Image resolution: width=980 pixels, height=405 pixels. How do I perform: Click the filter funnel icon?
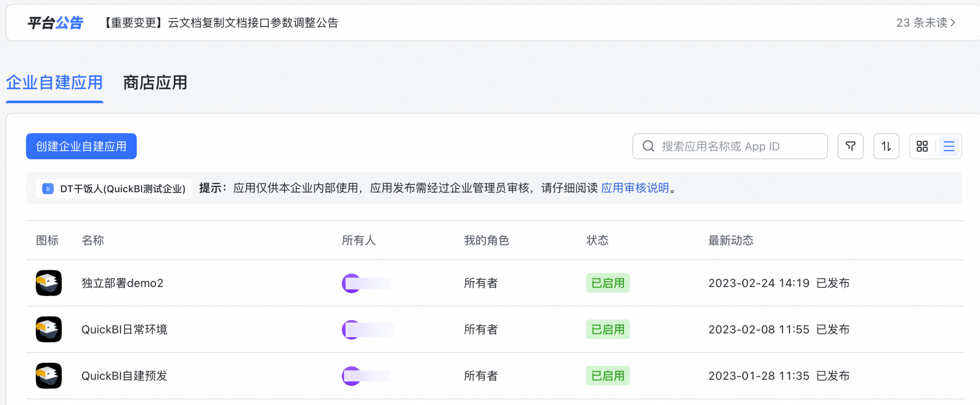[850, 146]
